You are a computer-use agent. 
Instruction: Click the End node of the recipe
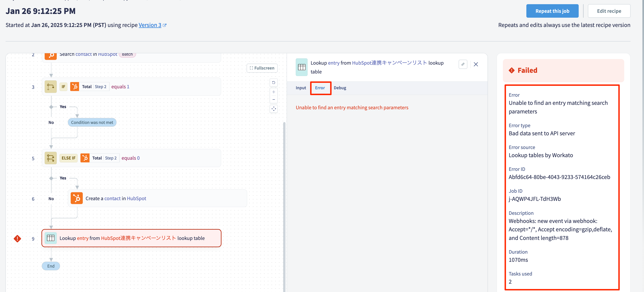coord(51,266)
